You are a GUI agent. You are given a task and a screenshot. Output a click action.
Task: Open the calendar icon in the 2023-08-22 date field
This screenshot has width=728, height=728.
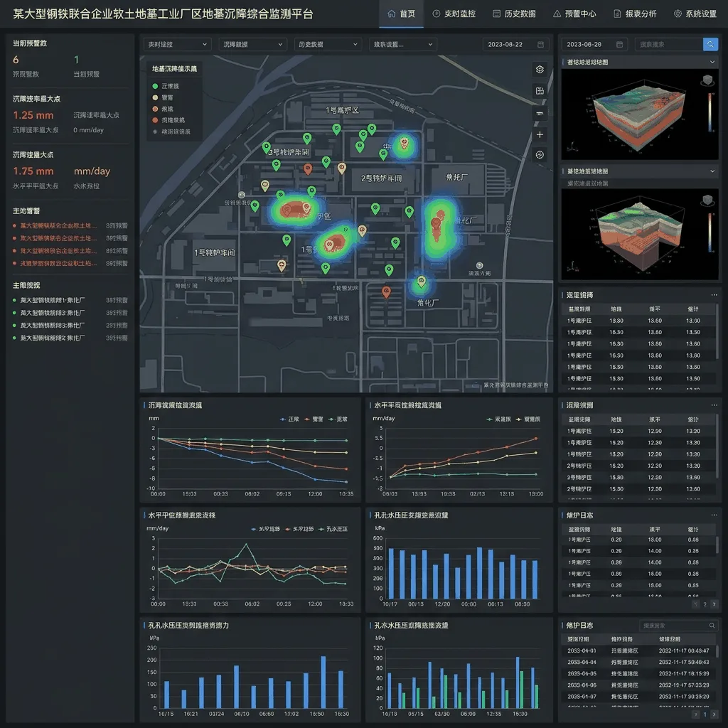[x=540, y=45]
